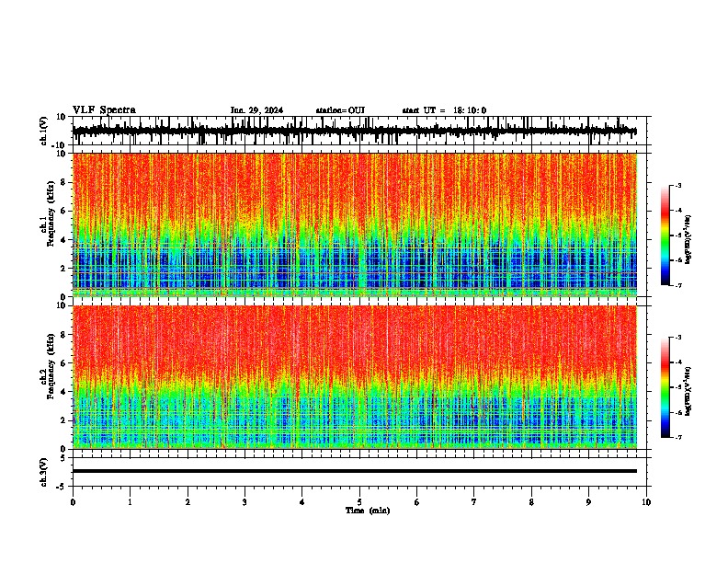728x563 pixels.
Task: Click the "start UT = 18:10:0" text
Action: click(444, 110)
